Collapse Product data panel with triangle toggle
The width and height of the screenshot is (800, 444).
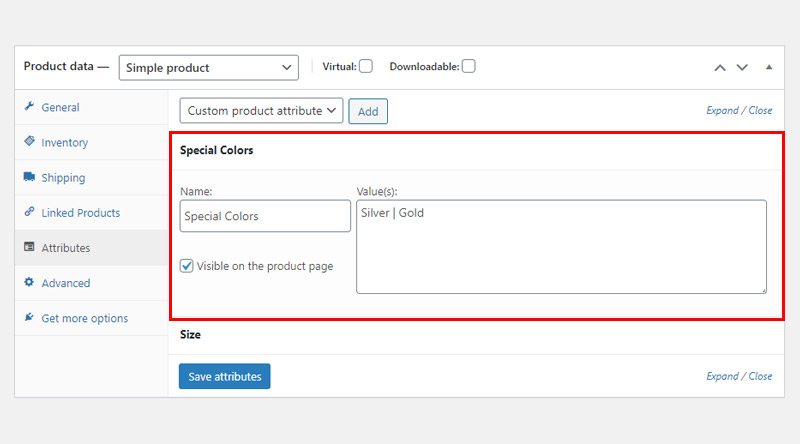[769, 67]
